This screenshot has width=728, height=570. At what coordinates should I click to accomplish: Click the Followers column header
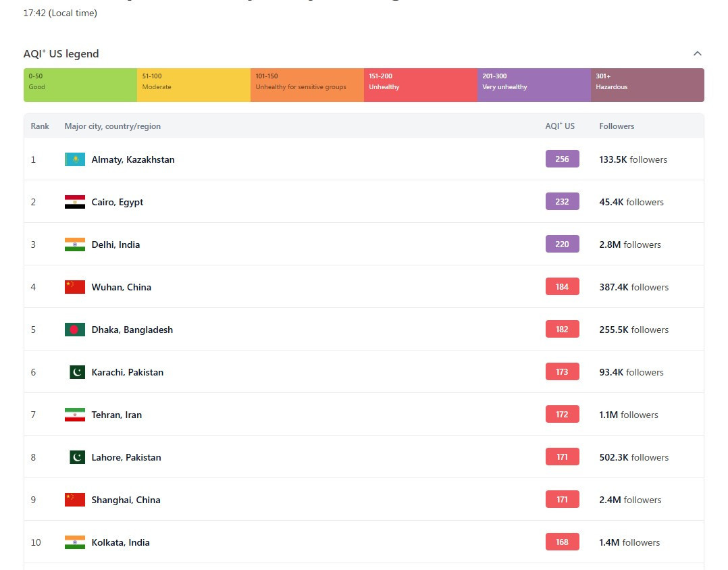click(x=617, y=126)
